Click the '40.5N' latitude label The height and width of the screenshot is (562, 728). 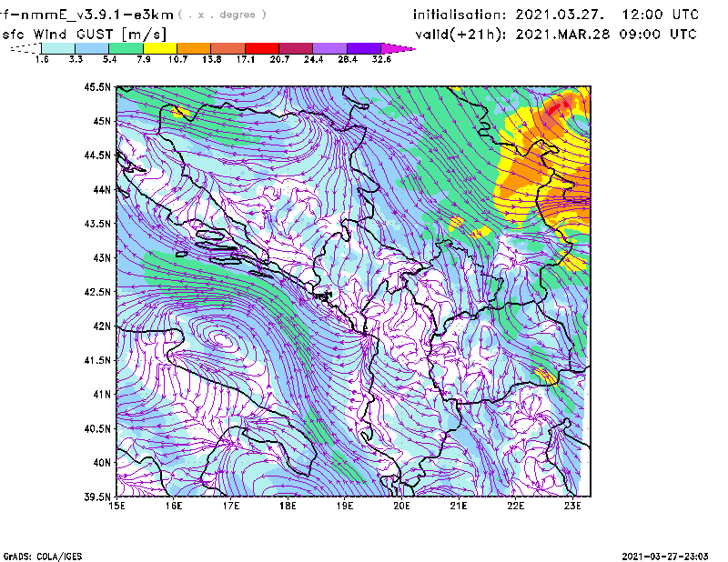(x=97, y=428)
